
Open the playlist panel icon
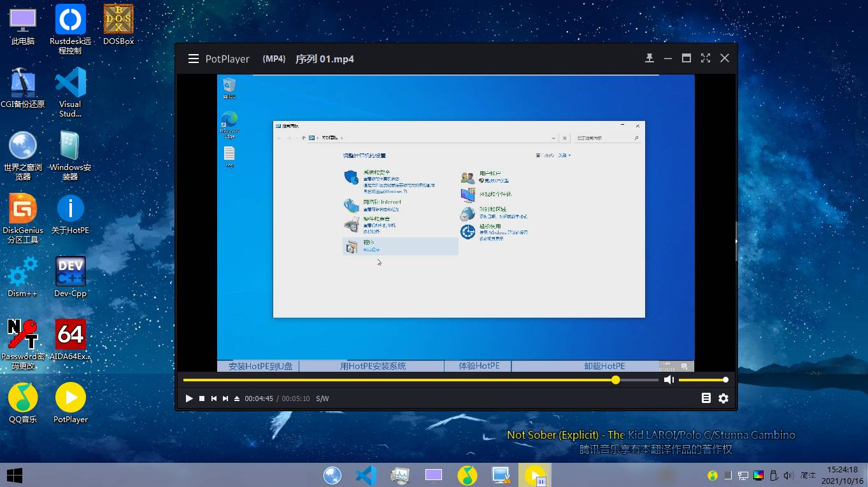point(706,398)
